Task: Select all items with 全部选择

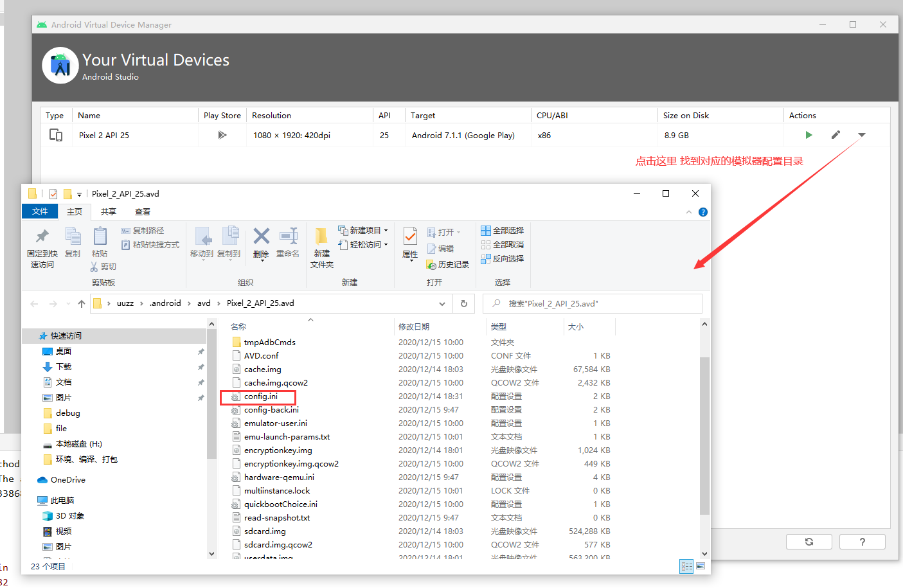Action: click(503, 230)
